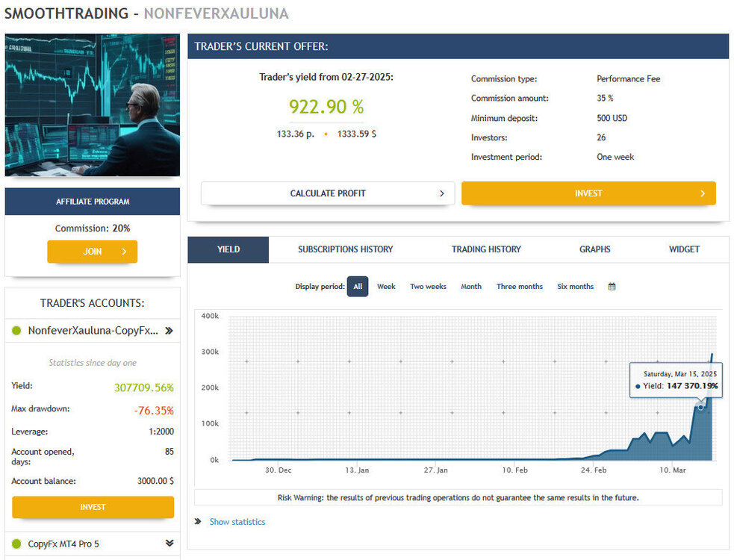Select the Two weeks display period
734x560 pixels.
tap(429, 287)
